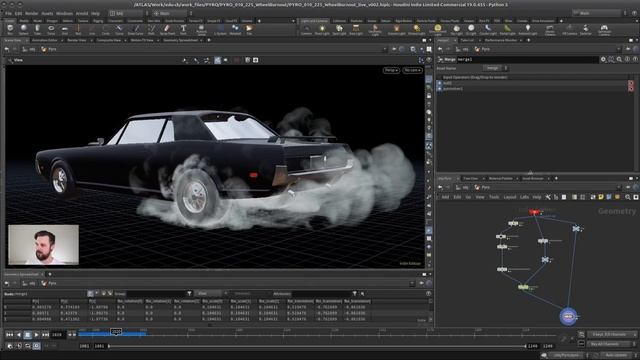Select the Tube shelf tool
Viewport: 640px width, 360px height.
coord(37,29)
